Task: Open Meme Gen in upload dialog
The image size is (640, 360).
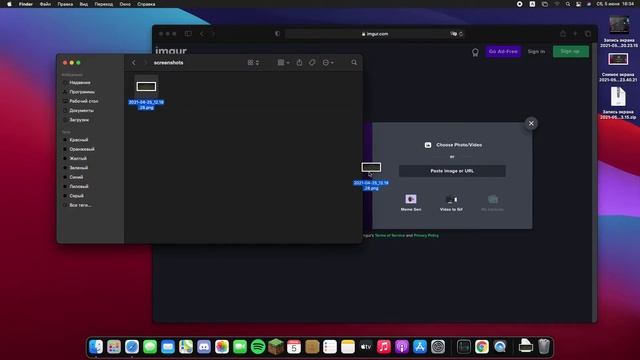Action: [x=411, y=202]
